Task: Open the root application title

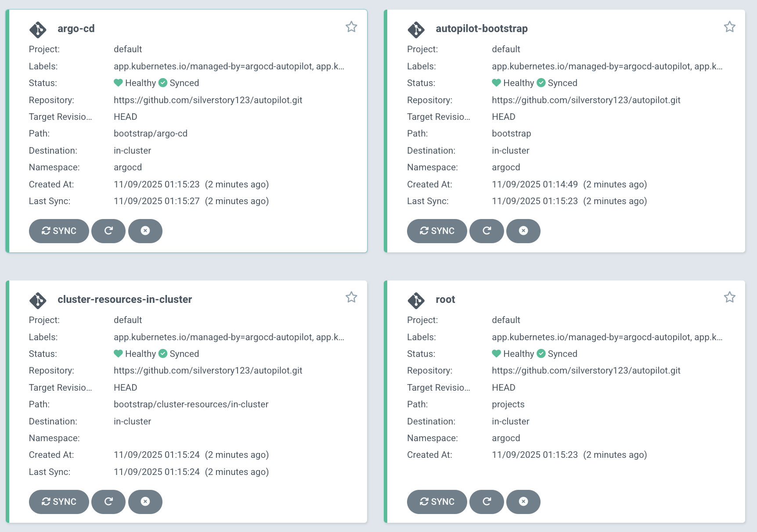Action: [445, 299]
